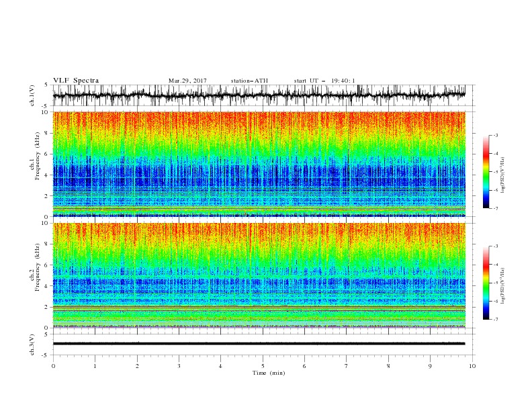The height and width of the screenshot is (411, 532).
Task: Click the ch.1 frequency axis tick "8"
Action: [x=47, y=133]
